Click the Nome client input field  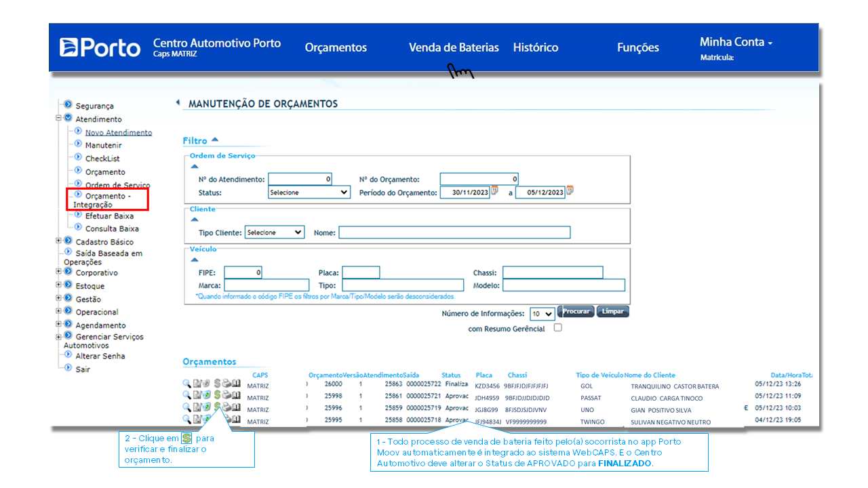(x=454, y=232)
